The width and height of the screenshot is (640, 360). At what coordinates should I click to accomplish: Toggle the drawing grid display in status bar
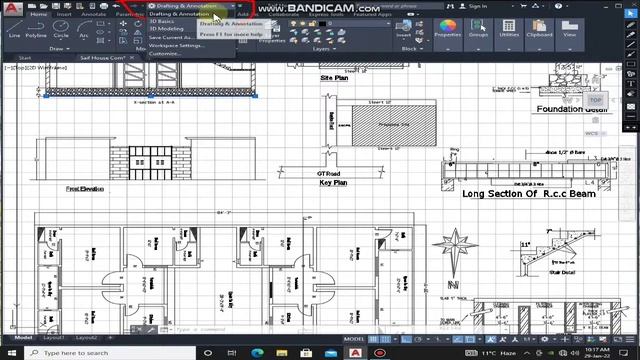coord(373,339)
